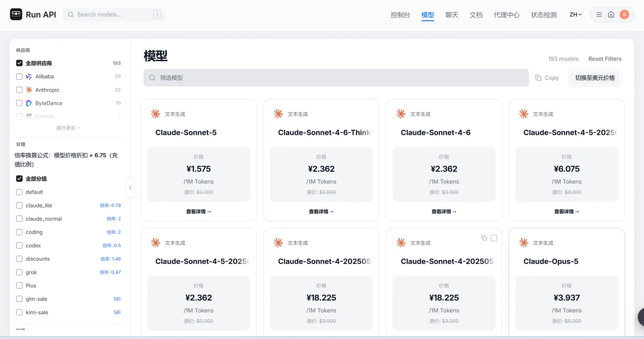This screenshot has height=339, width=644.
Task: Click the "倍率: 1.46" label for discounts
Action: [110, 259]
